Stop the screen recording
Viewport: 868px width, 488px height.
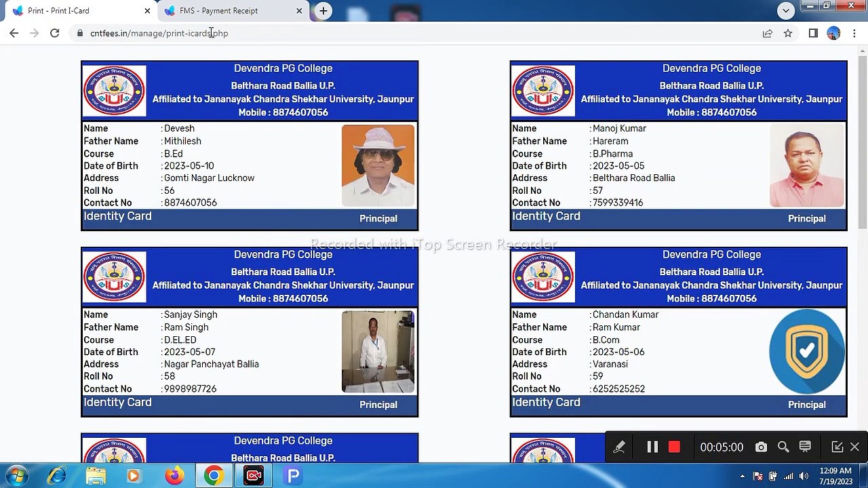coord(674,447)
